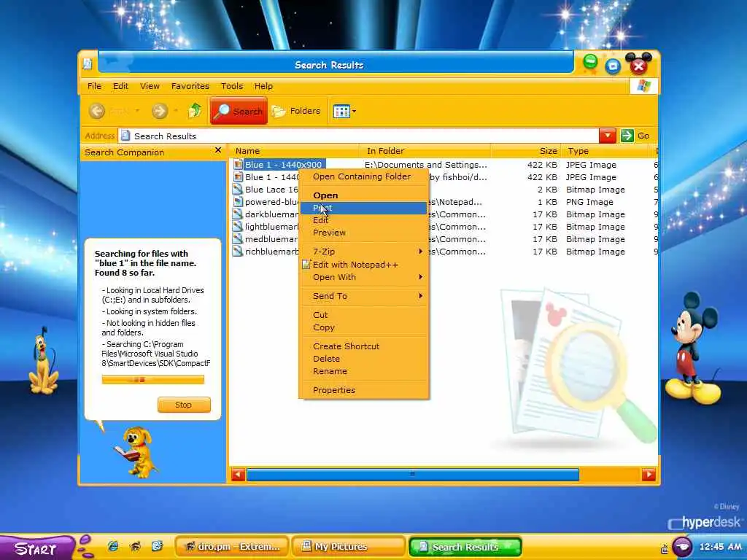Viewport: 747px width, 560px height.
Task: Choose Print in the context menu
Action: click(364, 208)
